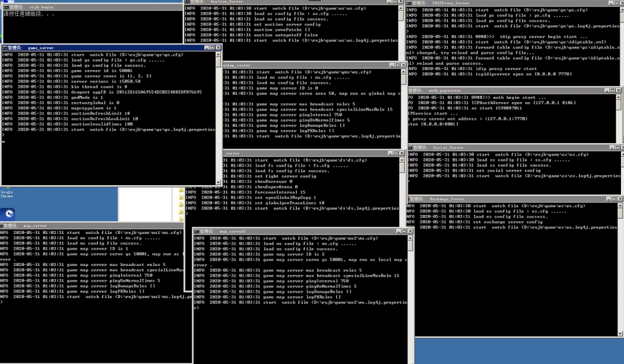
Task: Click the Social_Server window console icon
Action: click(411, 147)
